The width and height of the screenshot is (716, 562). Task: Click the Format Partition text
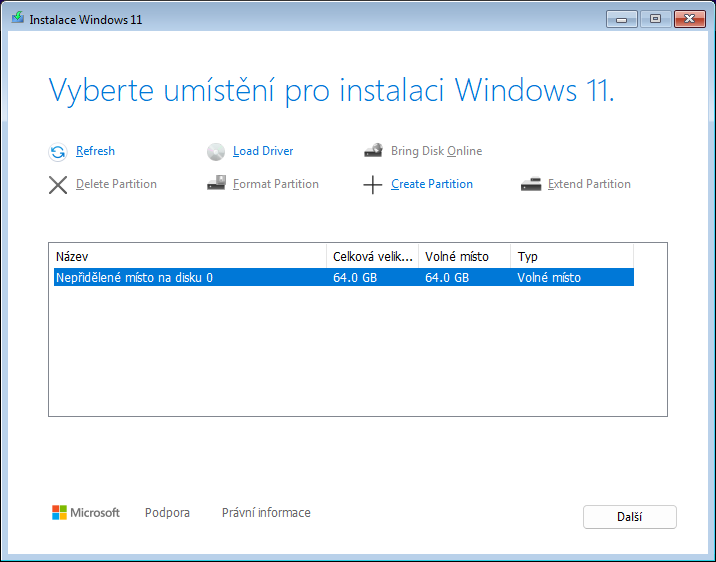276,184
